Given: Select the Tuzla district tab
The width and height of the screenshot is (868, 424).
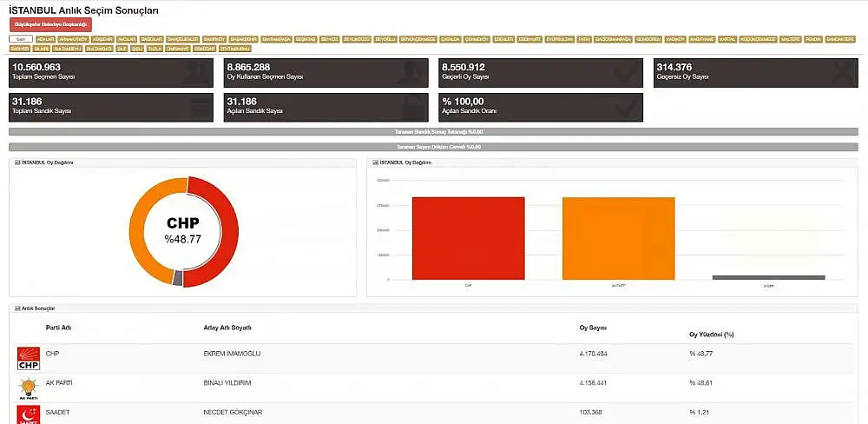Looking at the screenshot, I should coord(155,48).
